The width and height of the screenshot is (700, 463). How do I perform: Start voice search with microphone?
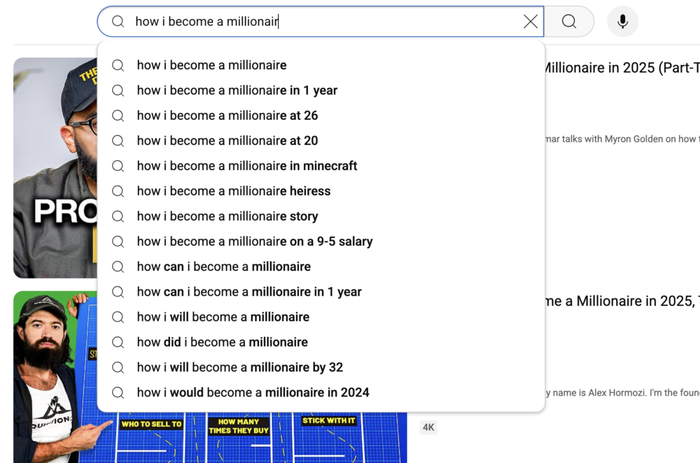coord(622,22)
